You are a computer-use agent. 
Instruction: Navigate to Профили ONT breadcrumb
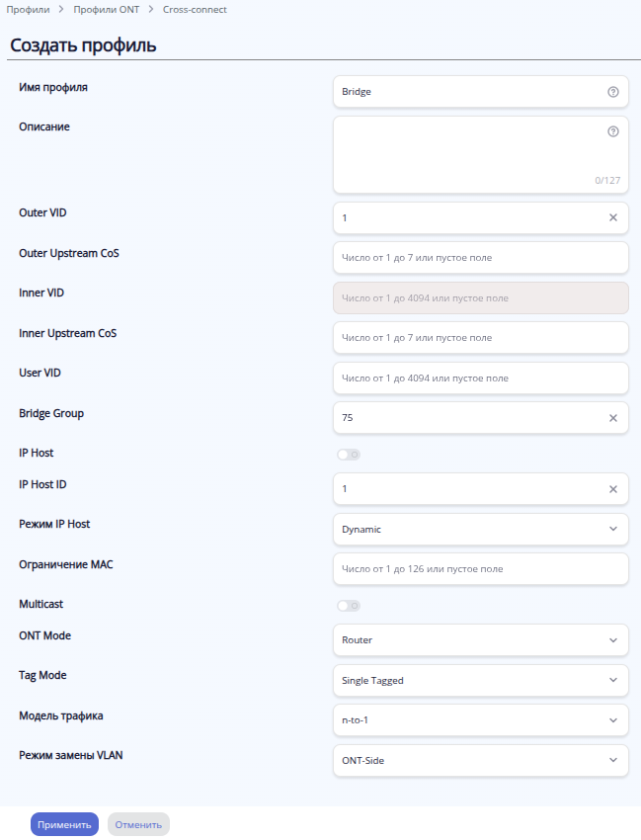[x=107, y=10]
